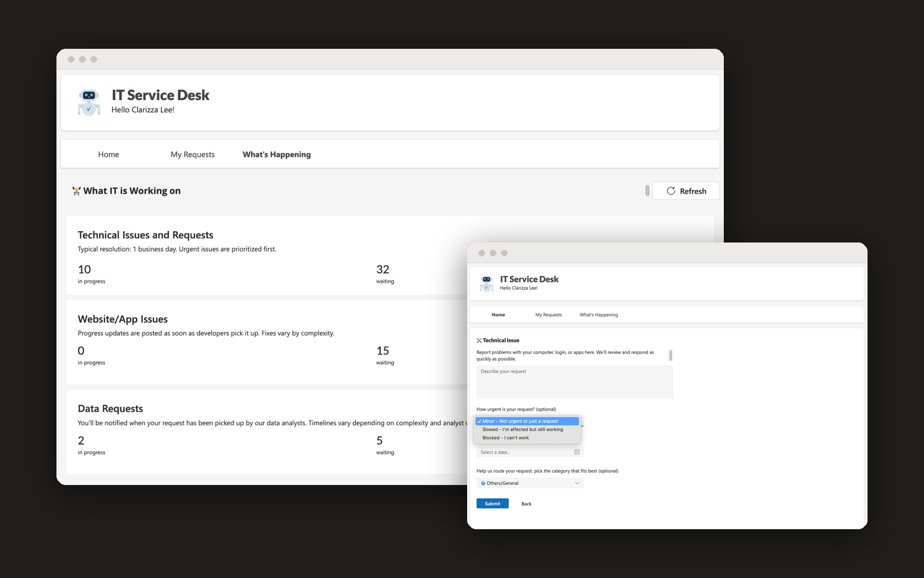Open the calendar icon in the date field
Viewport: 924px width, 578px height.
pos(577,452)
